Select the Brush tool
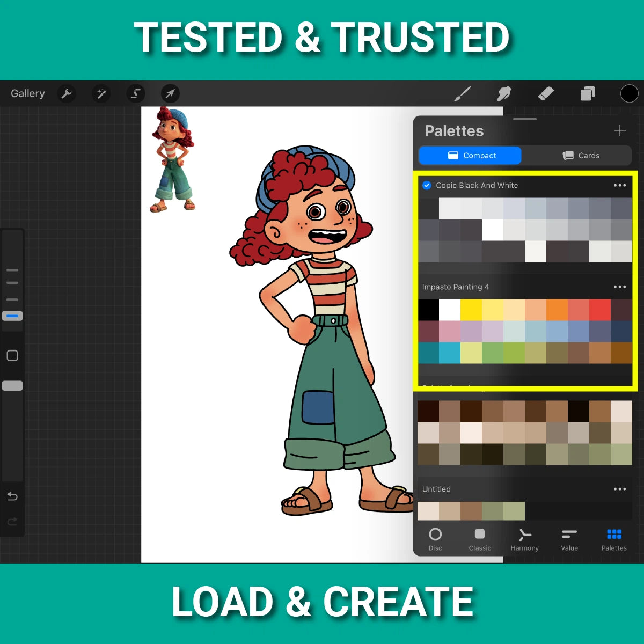The height and width of the screenshot is (644, 644). (462, 94)
